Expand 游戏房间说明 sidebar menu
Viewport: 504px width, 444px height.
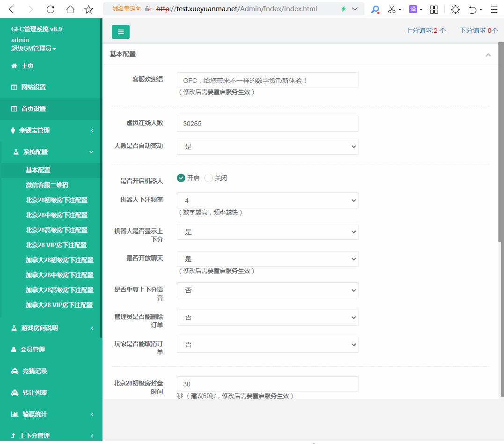(x=51, y=328)
